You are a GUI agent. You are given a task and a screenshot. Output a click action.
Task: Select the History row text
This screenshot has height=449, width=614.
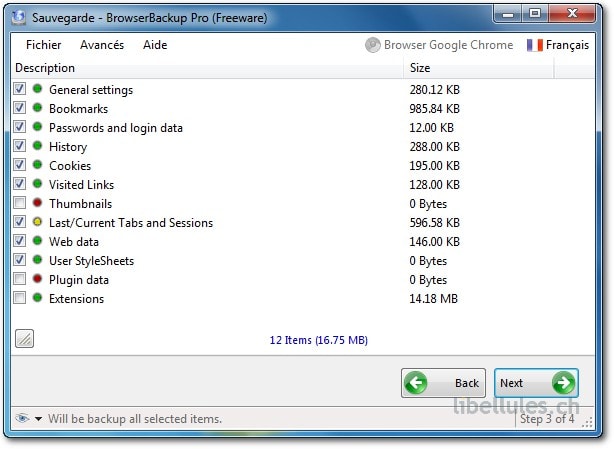click(68, 147)
